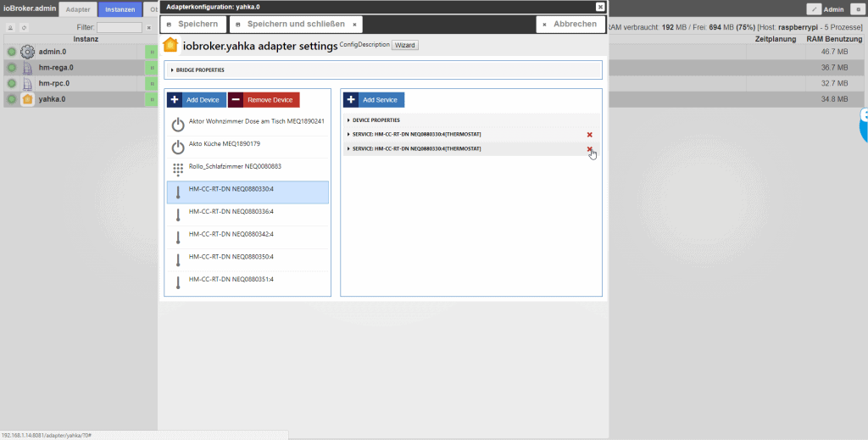Click the ioBroker.admin title text
This screenshot has height=440, width=868.
pyautogui.click(x=30, y=8)
